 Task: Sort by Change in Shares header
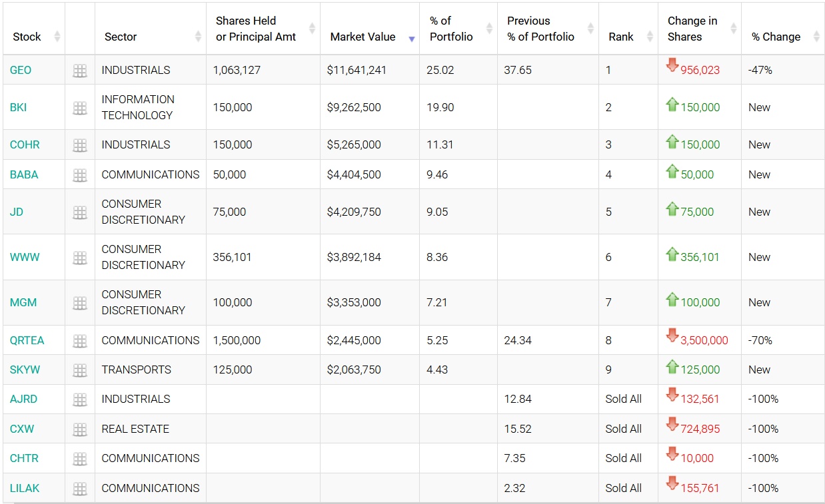point(733,29)
